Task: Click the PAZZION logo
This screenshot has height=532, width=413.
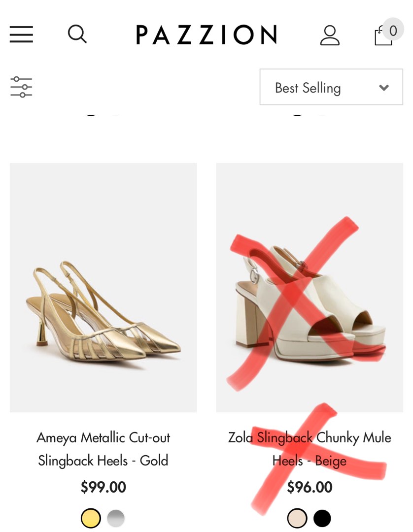Action: [x=206, y=34]
